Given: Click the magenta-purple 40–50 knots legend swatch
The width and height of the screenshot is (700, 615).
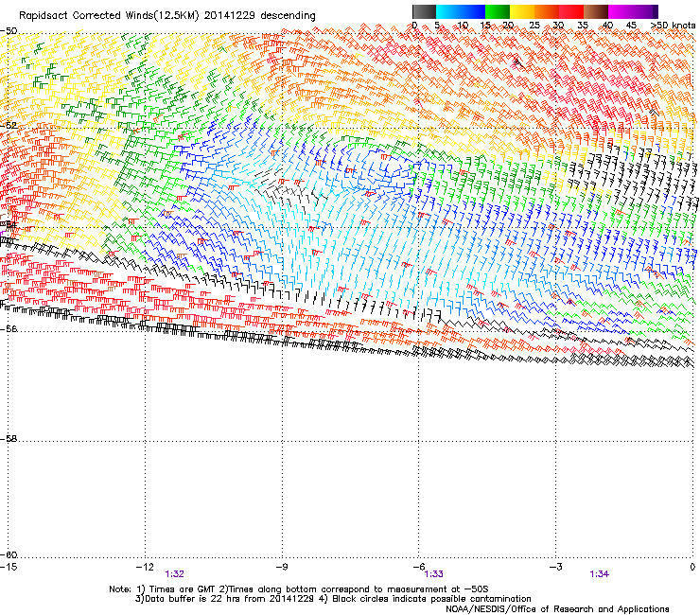Looking at the screenshot, I should point(633,11).
